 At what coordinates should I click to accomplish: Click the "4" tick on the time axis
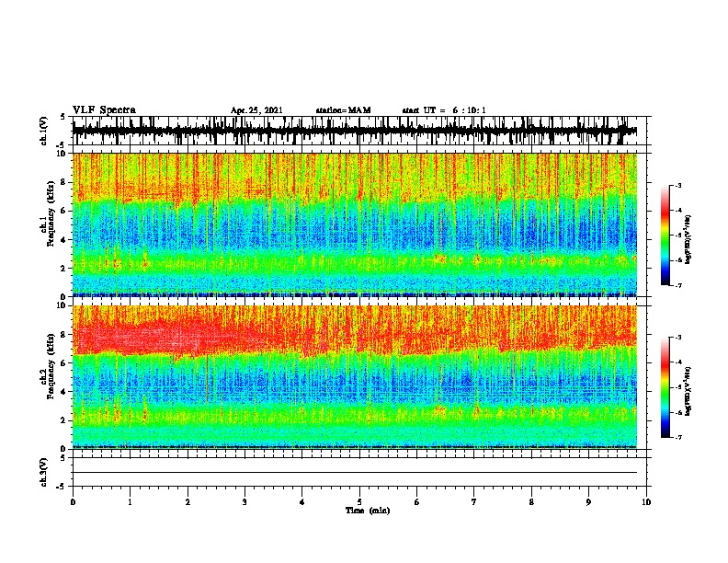(x=302, y=502)
